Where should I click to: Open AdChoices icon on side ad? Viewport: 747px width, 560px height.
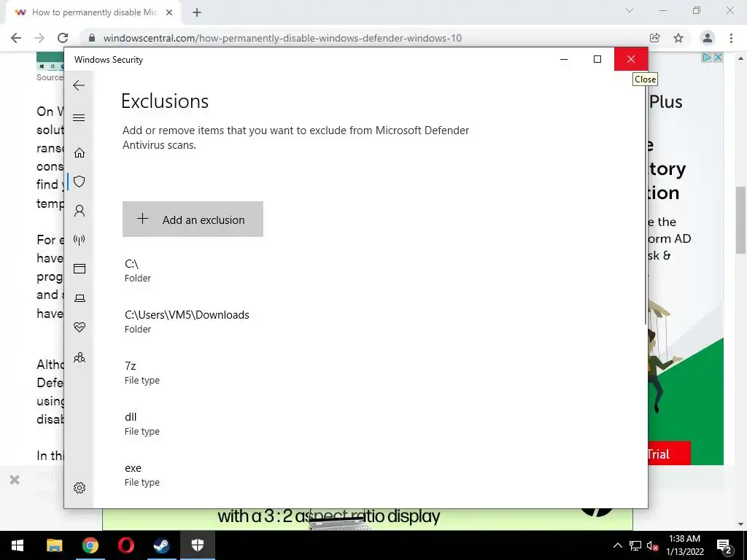(708, 58)
